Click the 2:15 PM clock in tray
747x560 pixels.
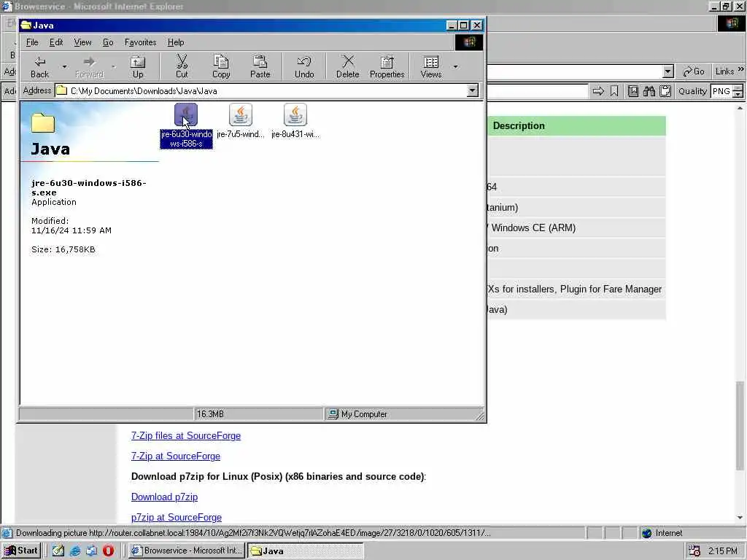(x=722, y=551)
